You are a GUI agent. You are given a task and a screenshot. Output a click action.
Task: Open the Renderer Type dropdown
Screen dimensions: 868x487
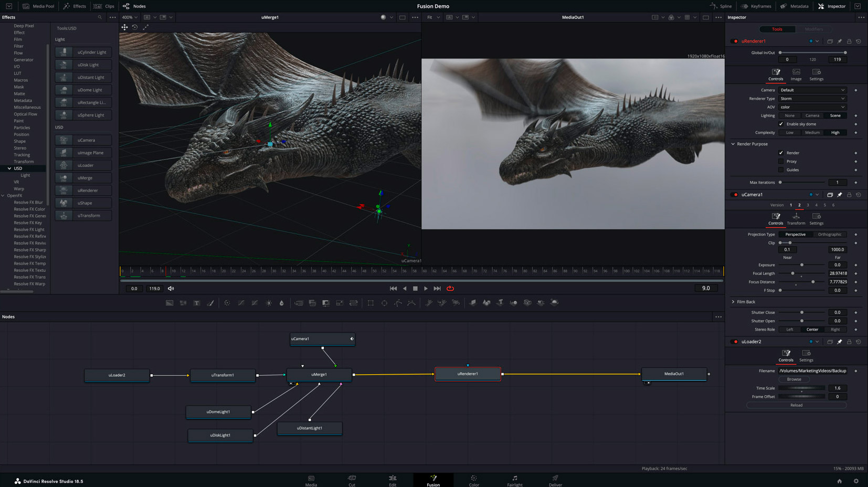(812, 99)
